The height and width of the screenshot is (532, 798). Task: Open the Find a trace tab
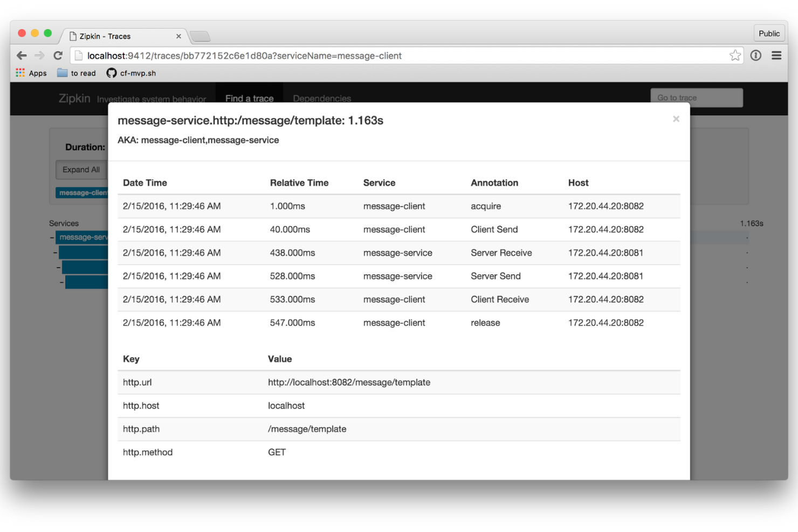pyautogui.click(x=249, y=98)
